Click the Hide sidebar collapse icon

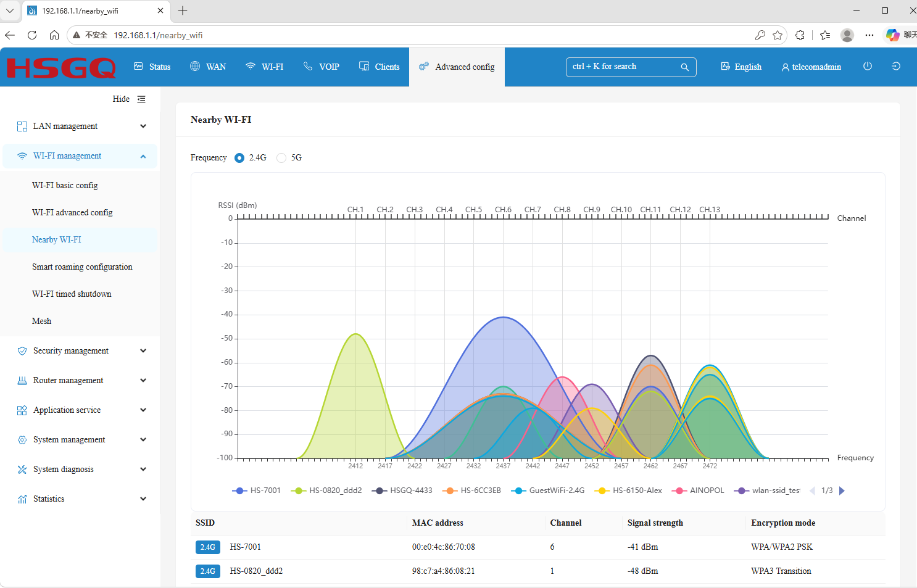pyautogui.click(x=141, y=99)
